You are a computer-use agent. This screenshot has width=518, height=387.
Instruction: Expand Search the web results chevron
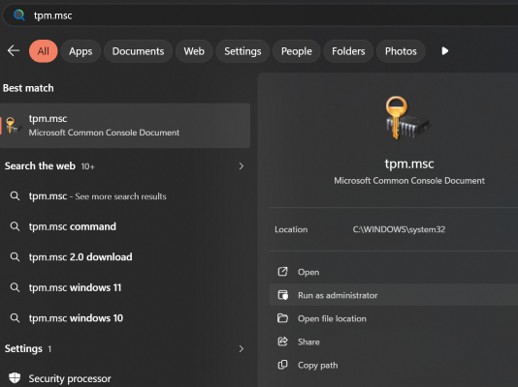point(241,166)
